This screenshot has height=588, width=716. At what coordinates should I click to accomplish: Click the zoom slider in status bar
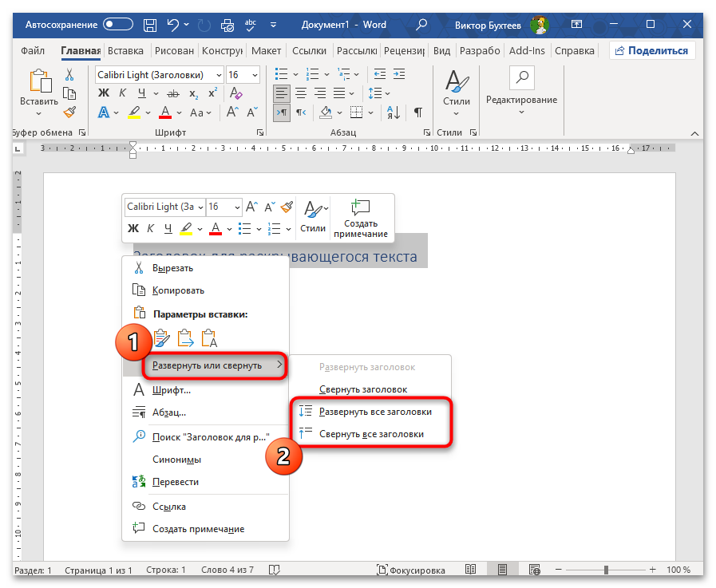(x=606, y=570)
